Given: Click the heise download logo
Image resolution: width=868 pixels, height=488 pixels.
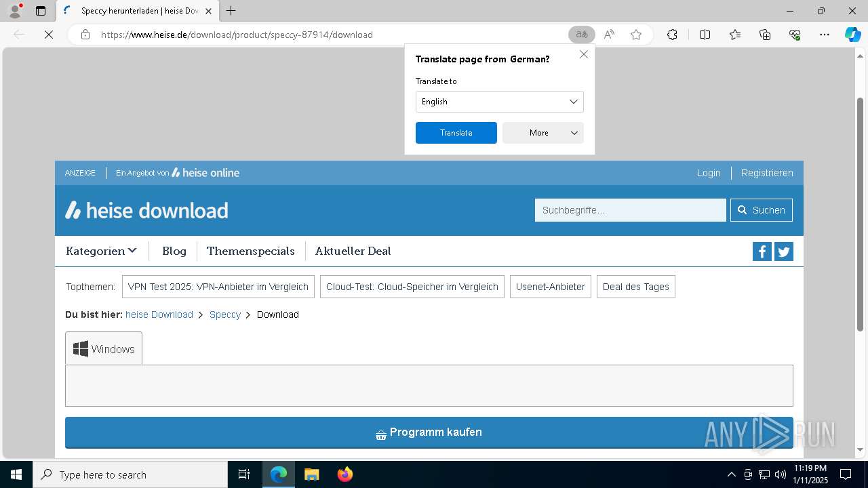Looking at the screenshot, I should point(146,210).
